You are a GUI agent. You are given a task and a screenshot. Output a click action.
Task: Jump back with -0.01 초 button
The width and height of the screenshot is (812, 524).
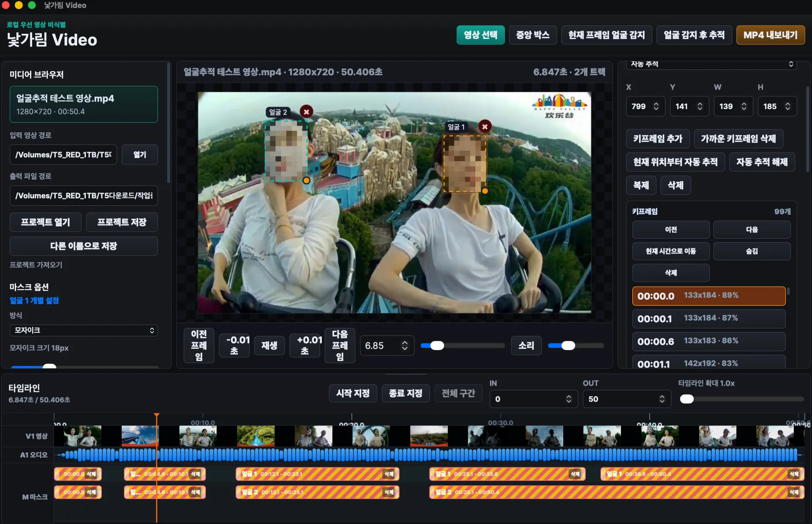235,346
